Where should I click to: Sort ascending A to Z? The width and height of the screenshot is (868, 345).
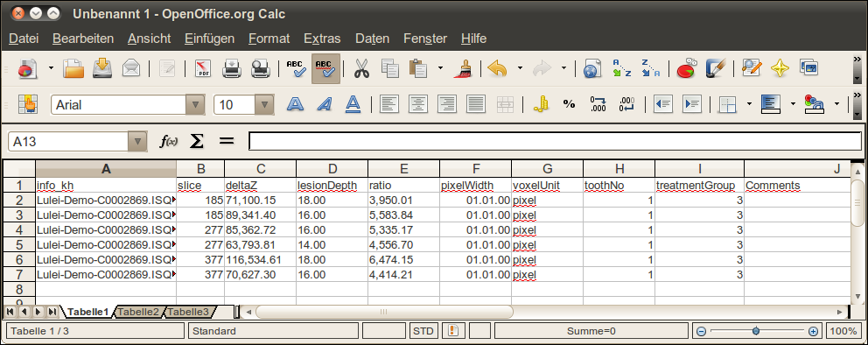pos(621,68)
